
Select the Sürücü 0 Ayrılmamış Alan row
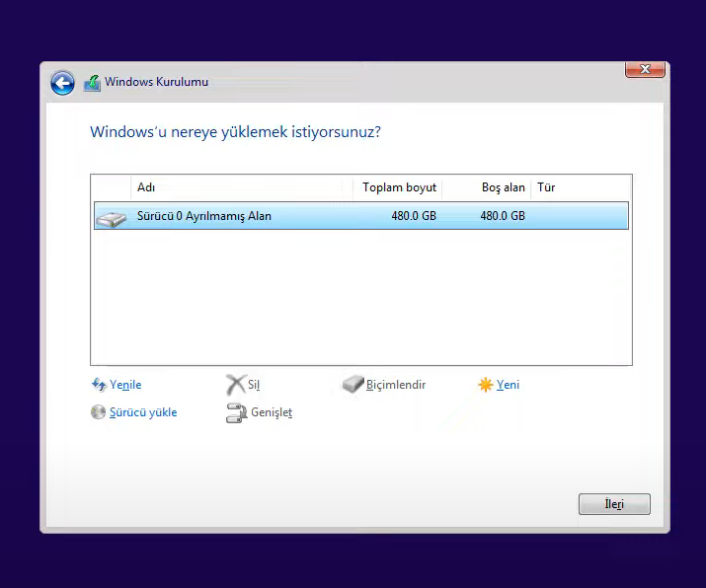[361, 216]
